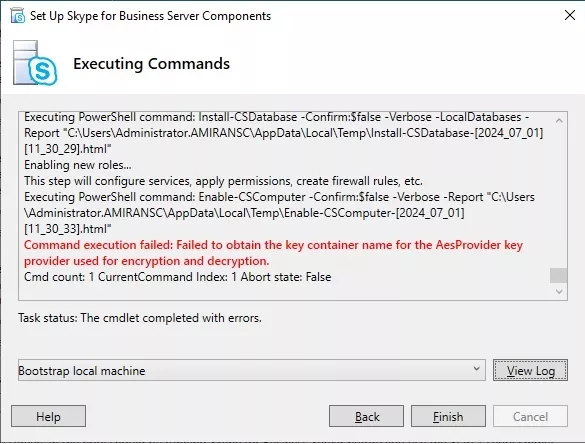Go Back to the previous step
Screen dimensions: 585x444
tap(366, 416)
